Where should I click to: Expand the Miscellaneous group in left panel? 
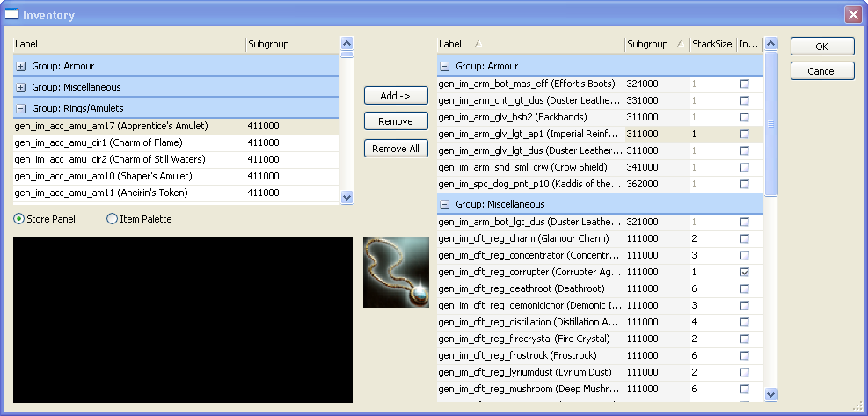[x=21, y=87]
